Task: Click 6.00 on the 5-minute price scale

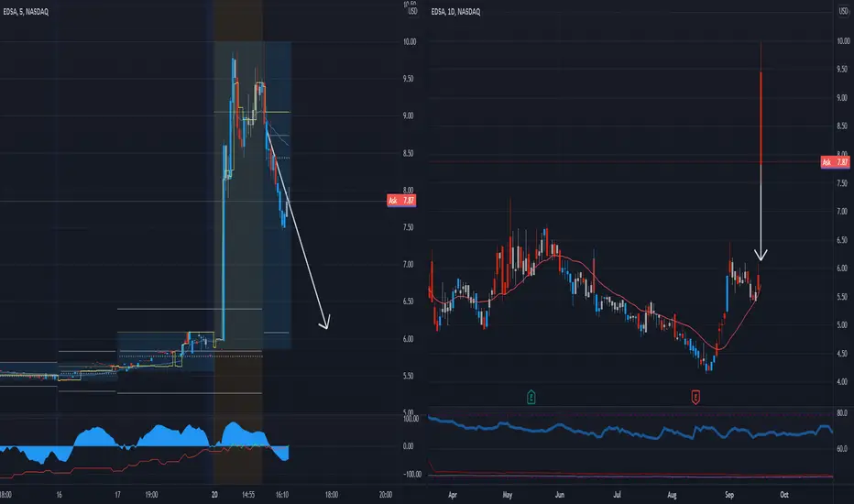Action: pos(408,338)
